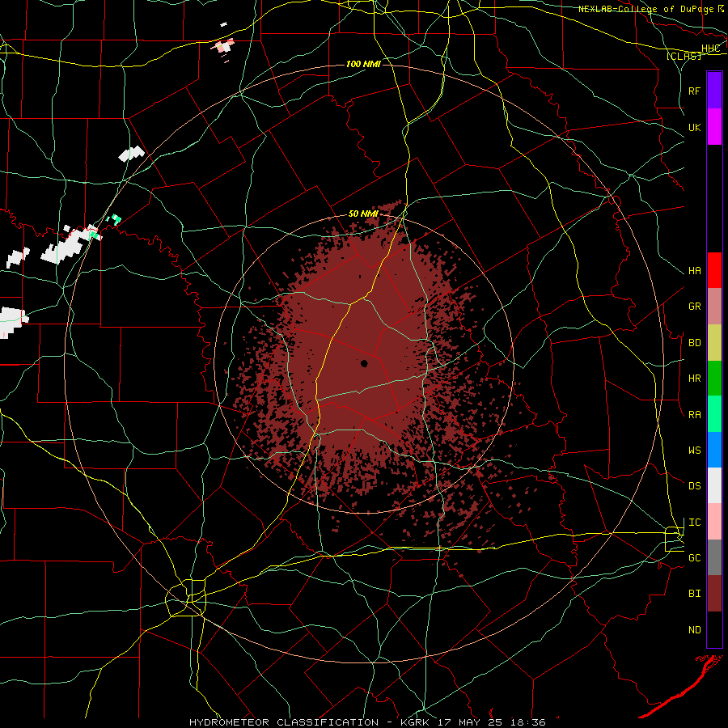Screen dimensions: 728x728
Task: Click the "GC" legend label
Action: [x=695, y=558]
